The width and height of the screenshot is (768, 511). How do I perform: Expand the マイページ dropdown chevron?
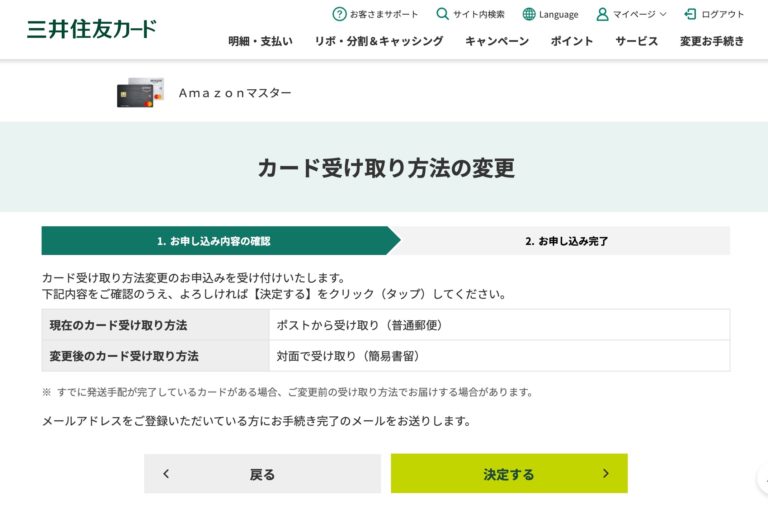coord(663,15)
